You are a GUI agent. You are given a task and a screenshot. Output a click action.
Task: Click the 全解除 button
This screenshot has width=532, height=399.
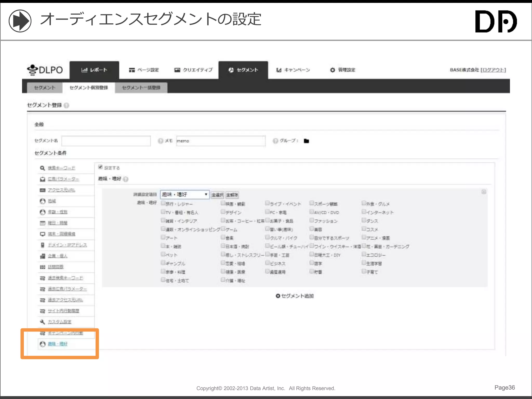point(232,195)
